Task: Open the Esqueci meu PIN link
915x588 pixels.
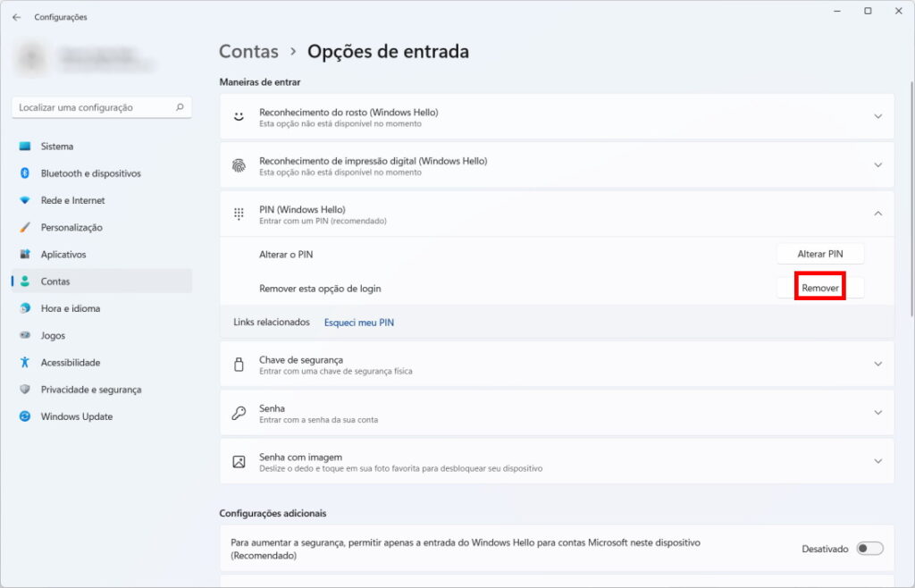Action: 359,323
